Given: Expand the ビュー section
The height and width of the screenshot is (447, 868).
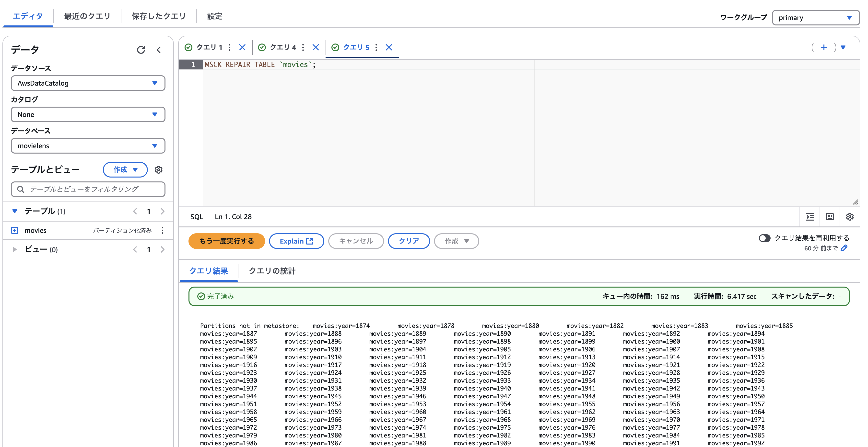Looking at the screenshot, I should click(14, 249).
